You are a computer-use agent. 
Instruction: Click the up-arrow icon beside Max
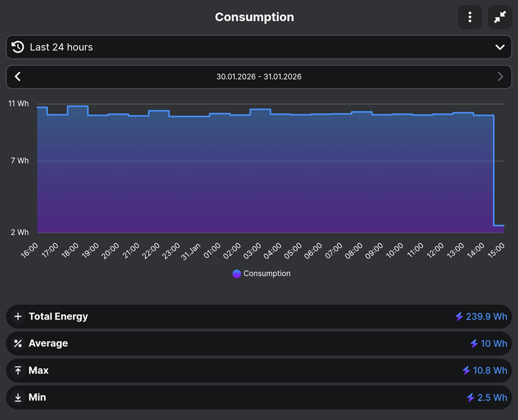click(18, 371)
